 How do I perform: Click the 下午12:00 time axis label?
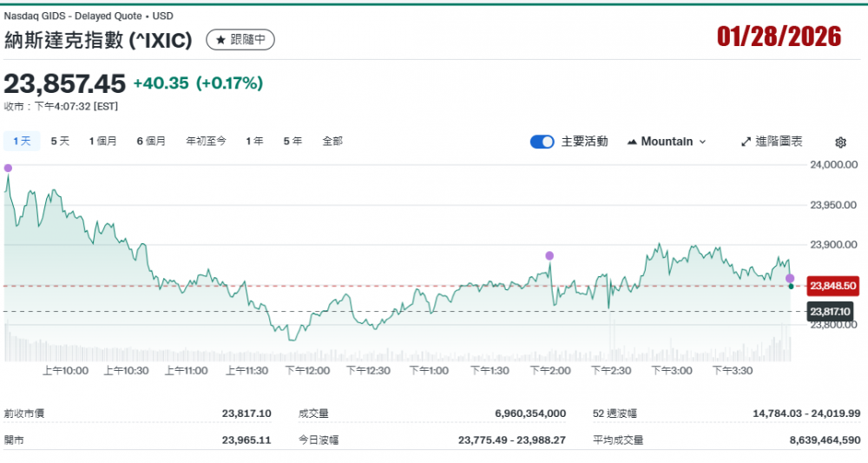(308, 370)
